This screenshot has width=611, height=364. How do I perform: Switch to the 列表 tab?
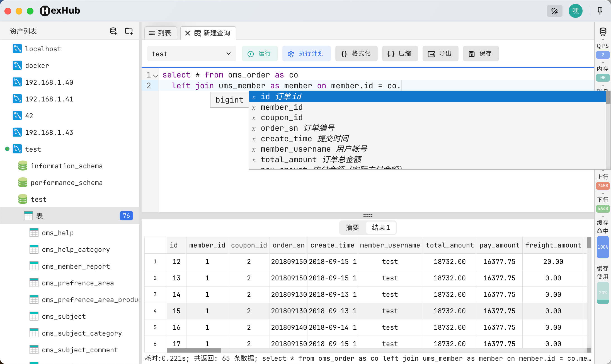point(161,33)
